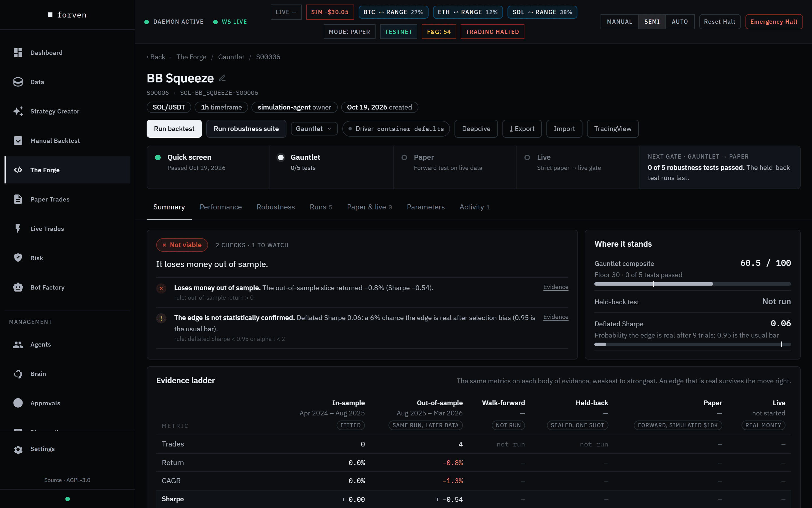The height and width of the screenshot is (508, 812).
Task: Click the Export button
Action: coord(522,129)
